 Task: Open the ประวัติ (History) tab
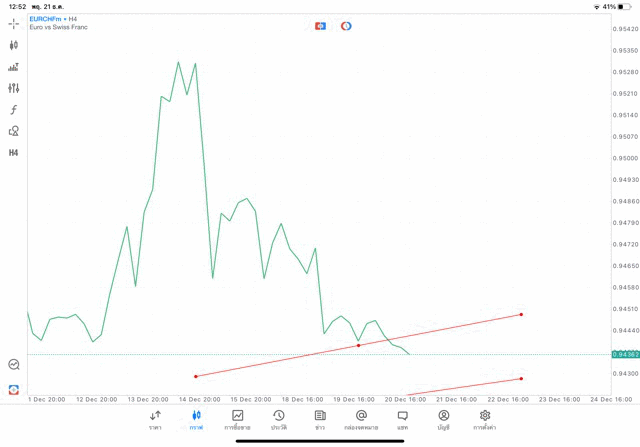click(279, 419)
